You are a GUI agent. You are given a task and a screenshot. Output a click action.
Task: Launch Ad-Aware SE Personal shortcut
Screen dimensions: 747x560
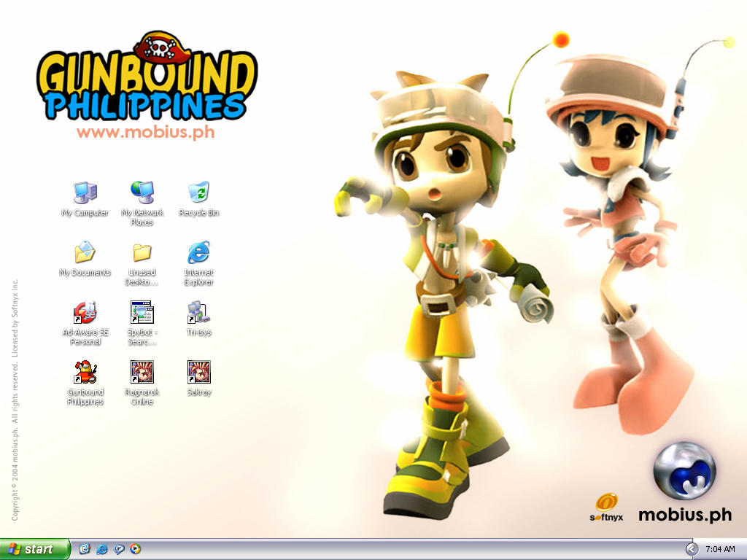coord(85,312)
